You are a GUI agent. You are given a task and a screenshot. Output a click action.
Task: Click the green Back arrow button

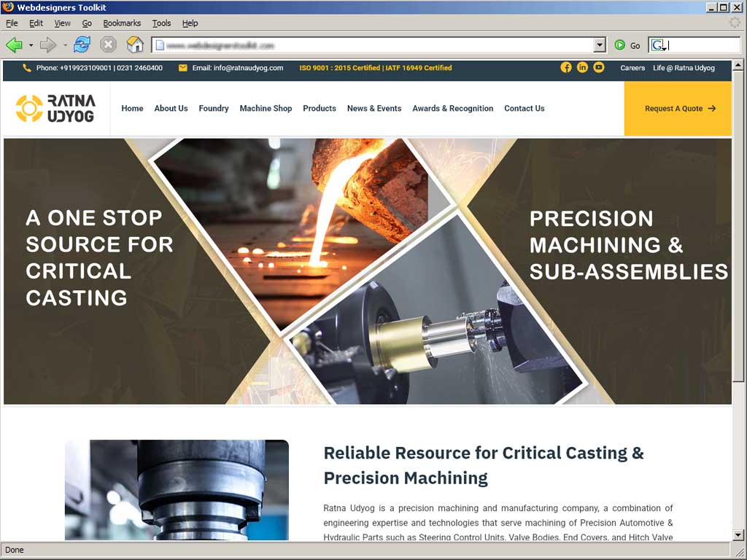point(15,45)
